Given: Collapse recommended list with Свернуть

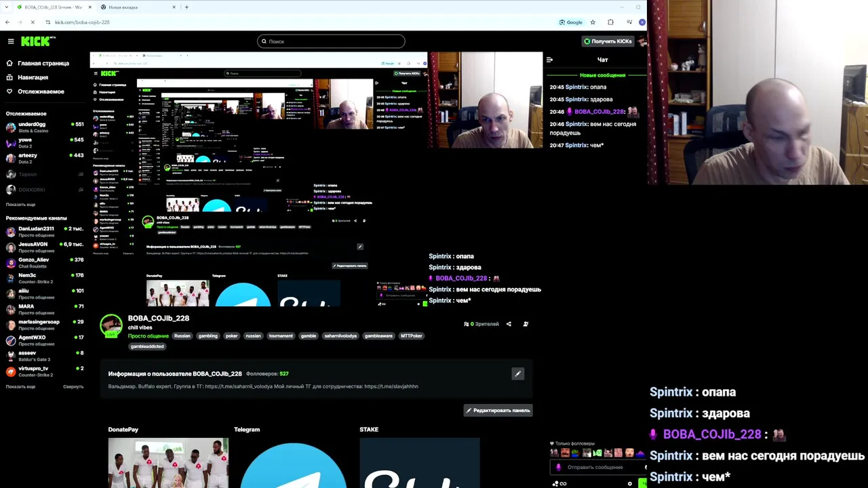Looking at the screenshot, I should (73, 386).
